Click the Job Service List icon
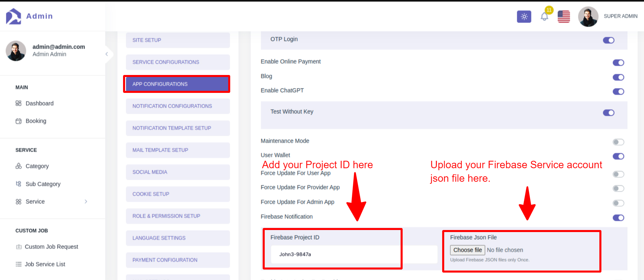Image resolution: width=644 pixels, height=280 pixels. coord(19,264)
